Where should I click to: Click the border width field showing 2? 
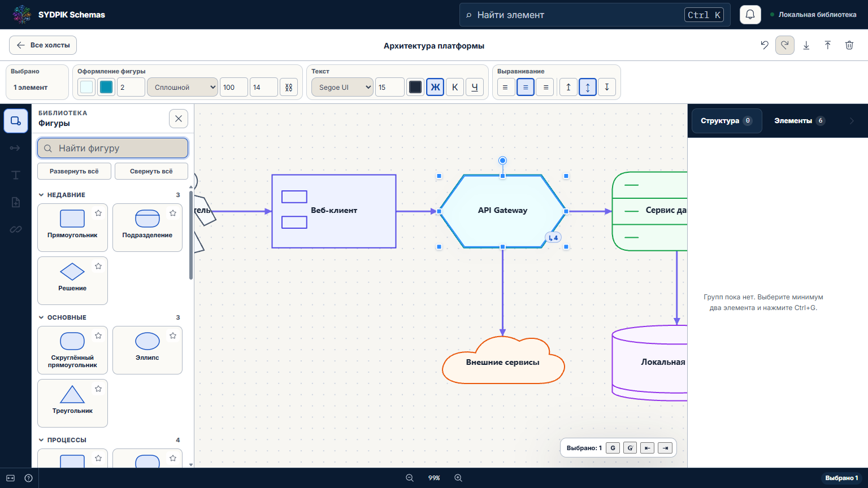pos(131,88)
